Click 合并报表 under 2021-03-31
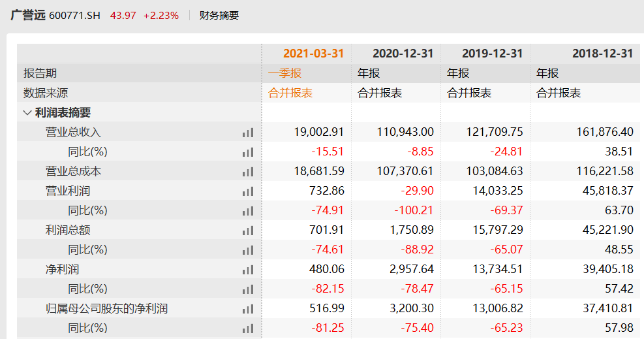The image size is (644, 339). [x=290, y=93]
